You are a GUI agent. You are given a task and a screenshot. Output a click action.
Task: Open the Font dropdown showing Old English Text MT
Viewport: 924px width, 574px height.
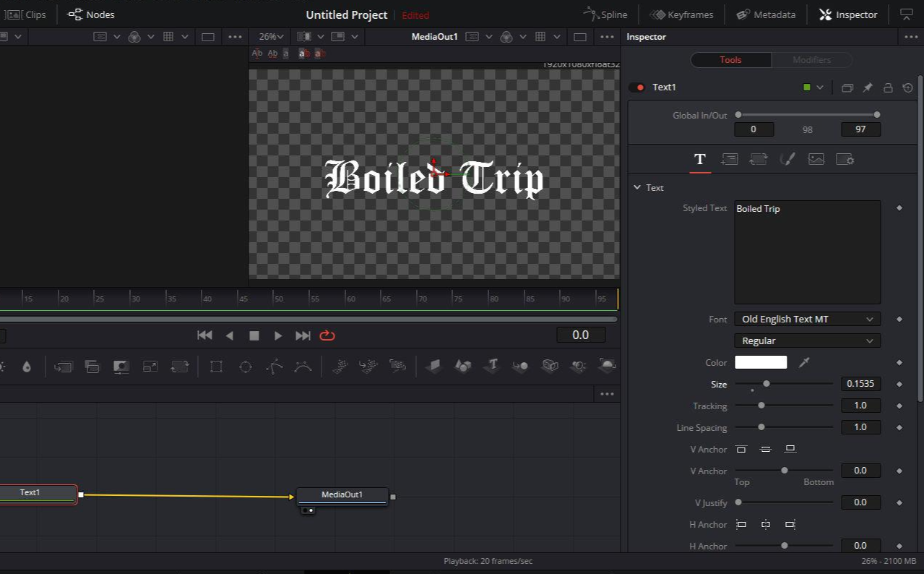807,319
